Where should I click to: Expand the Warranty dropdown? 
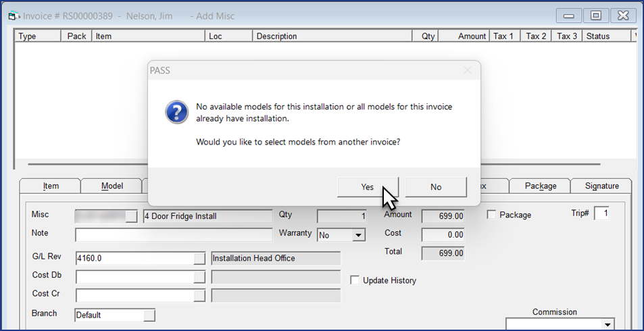[x=359, y=235]
